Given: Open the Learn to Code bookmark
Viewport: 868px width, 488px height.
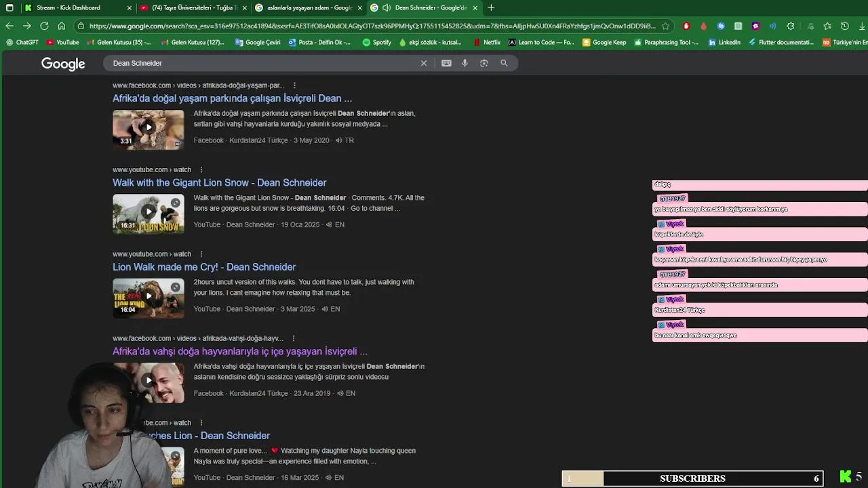Looking at the screenshot, I should (x=541, y=42).
